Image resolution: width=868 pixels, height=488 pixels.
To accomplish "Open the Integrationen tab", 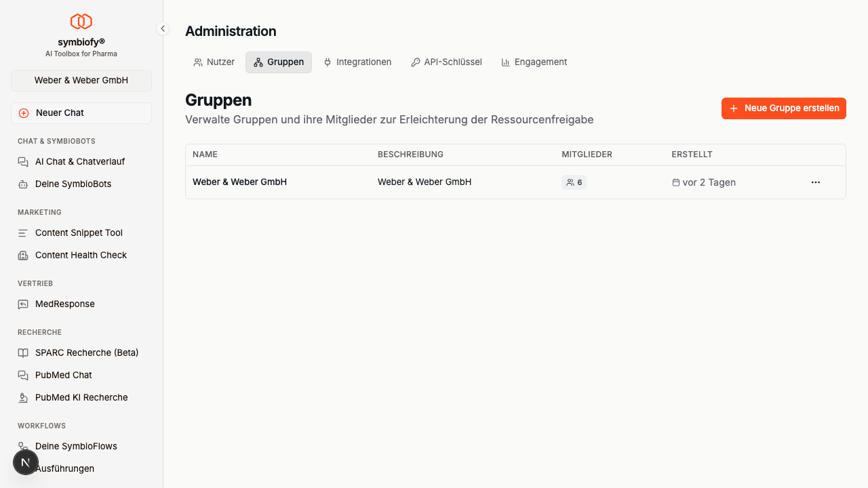I will [357, 62].
